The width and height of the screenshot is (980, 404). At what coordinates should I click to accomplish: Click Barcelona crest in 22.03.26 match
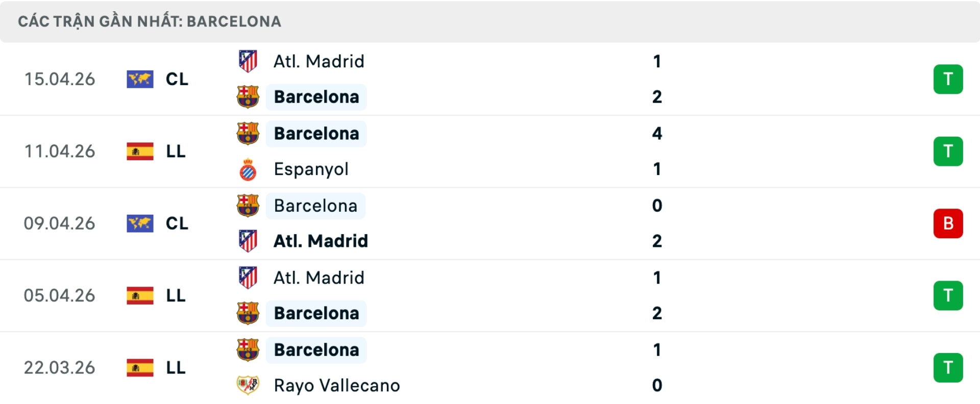pyautogui.click(x=248, y=350)
